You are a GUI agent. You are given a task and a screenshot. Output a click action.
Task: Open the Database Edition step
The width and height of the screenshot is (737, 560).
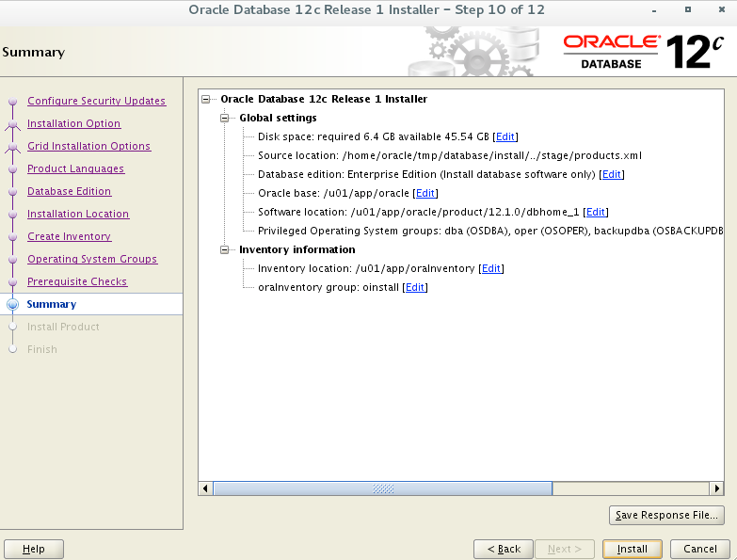[x=69, y=191]
